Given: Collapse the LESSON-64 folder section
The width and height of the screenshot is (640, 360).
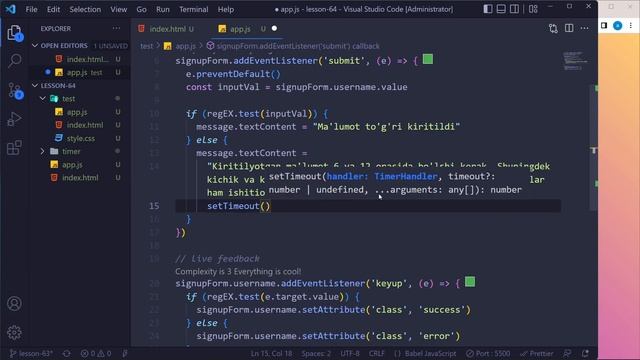Looking at the screenshot, I should click(x=80, y=85).
